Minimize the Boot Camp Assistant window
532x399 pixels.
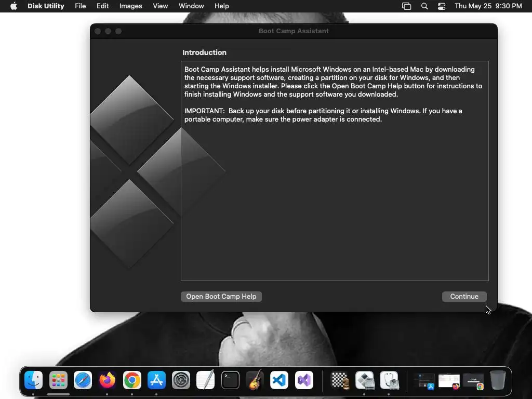pos(108,31)
